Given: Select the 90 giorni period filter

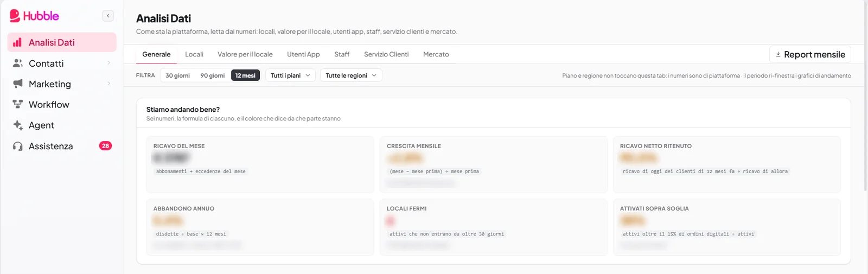Looking at the screenshot, I should tap(213, 75).
